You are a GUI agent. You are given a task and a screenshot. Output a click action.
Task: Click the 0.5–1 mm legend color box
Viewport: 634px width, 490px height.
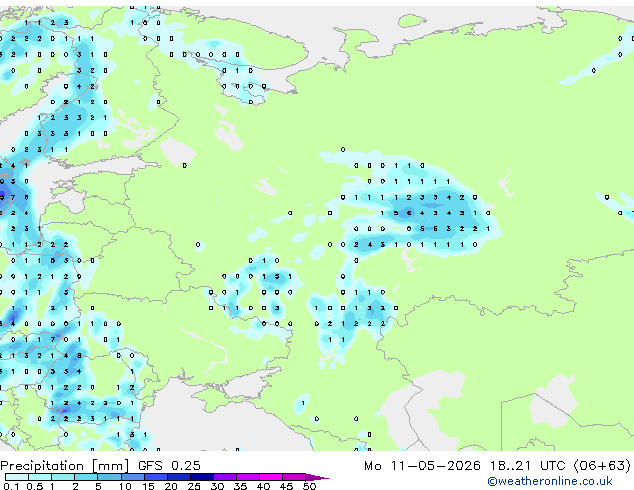click(40, 477)
